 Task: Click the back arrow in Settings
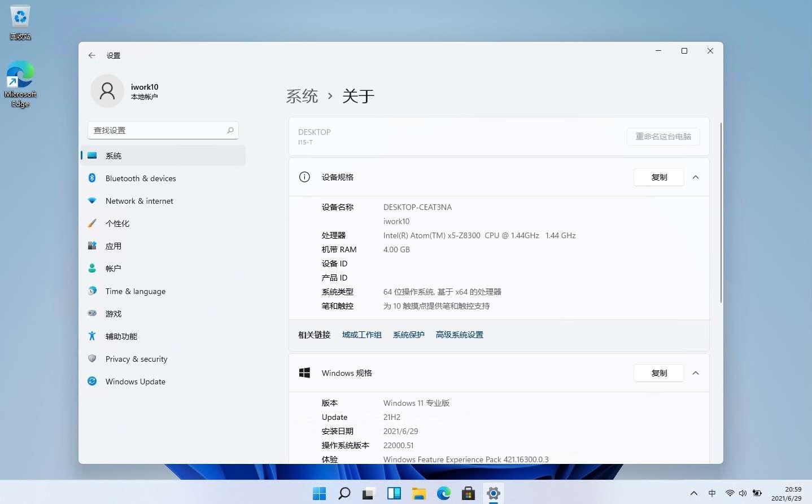(92, 55)
